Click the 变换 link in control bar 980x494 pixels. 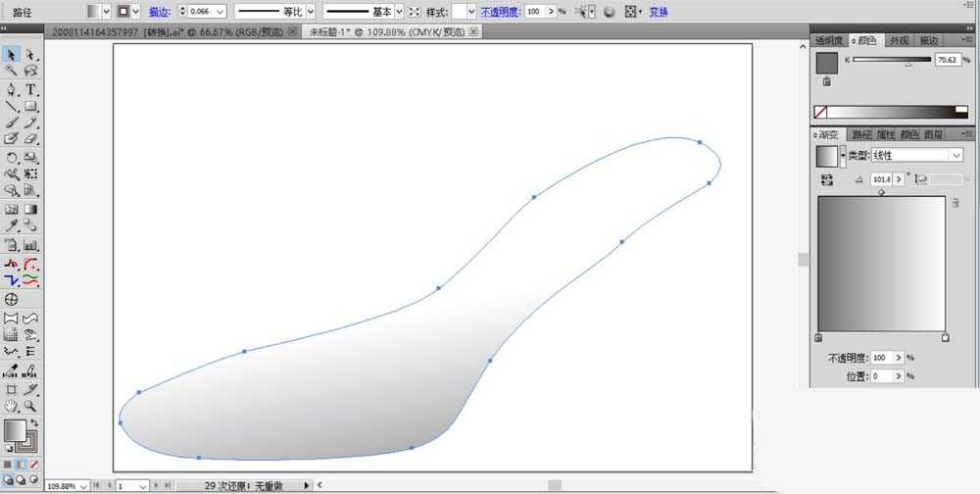click(x=659, y=11)
